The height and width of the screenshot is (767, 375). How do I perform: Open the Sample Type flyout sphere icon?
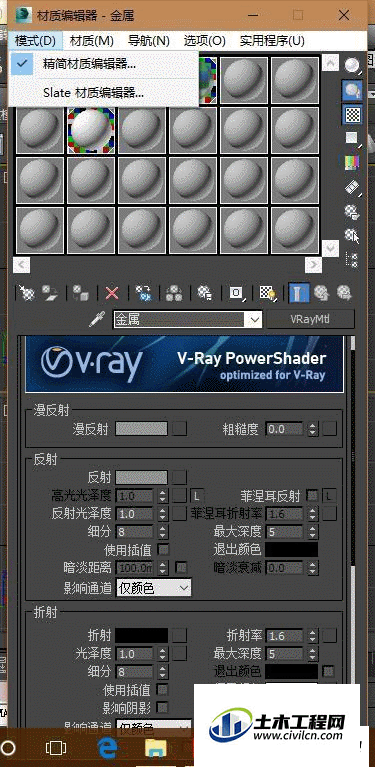(x=352, y=65)
